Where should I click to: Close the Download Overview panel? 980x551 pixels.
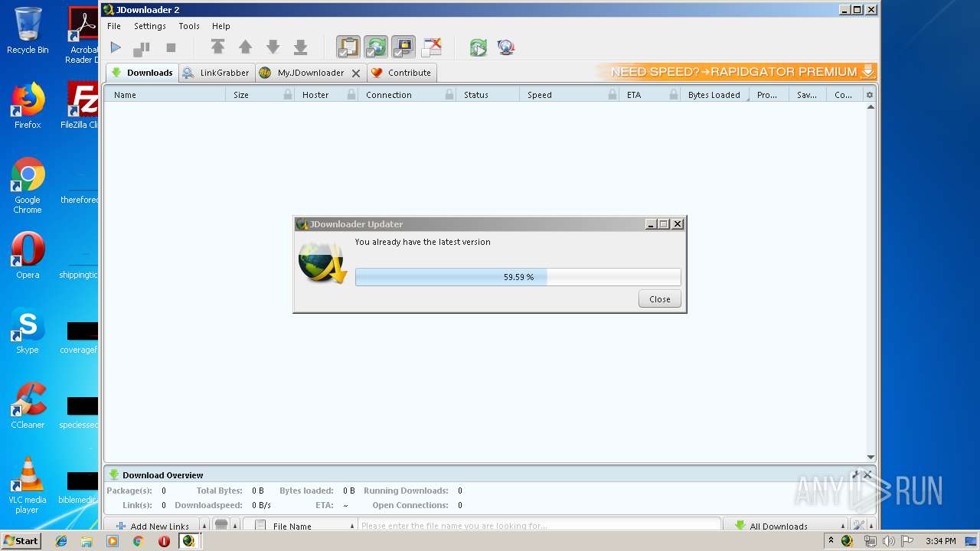(868, 474)
